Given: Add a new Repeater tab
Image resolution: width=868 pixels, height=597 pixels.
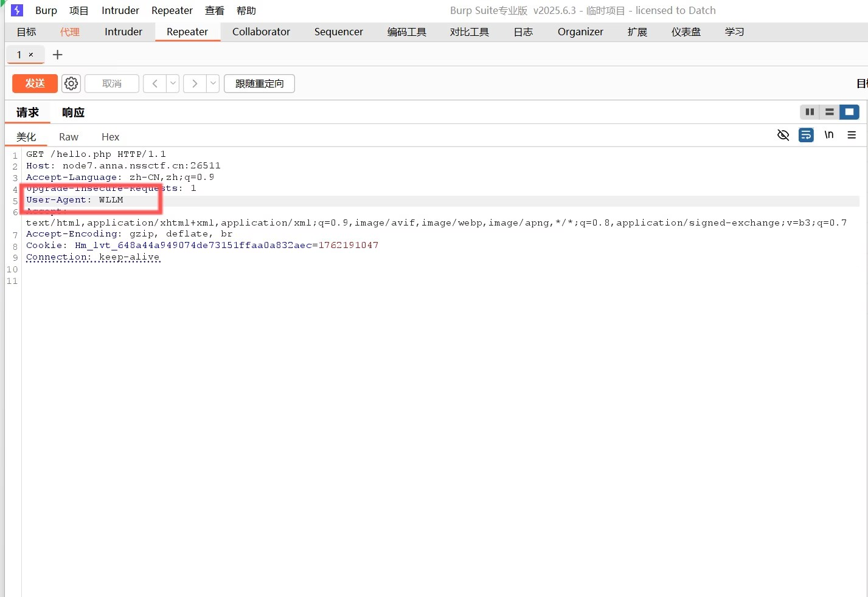Looking at the screenshot, I should (x=58, y=55).
